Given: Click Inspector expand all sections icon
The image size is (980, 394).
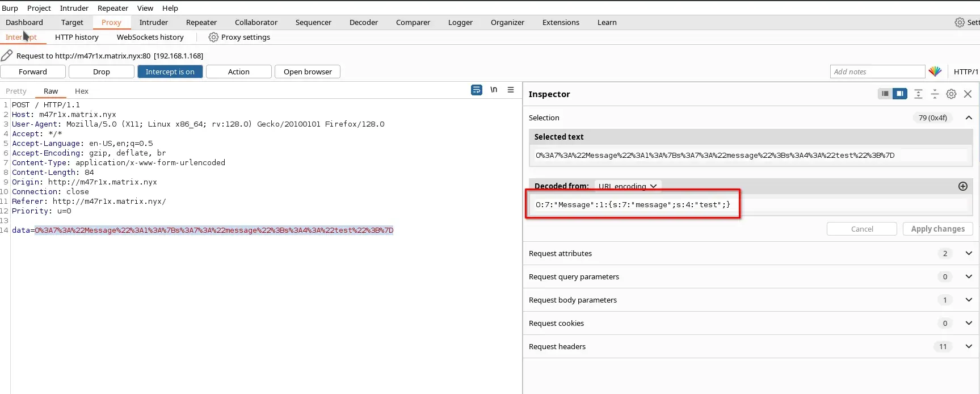Looking at the screenshot, I should click(x=918, y=94).
